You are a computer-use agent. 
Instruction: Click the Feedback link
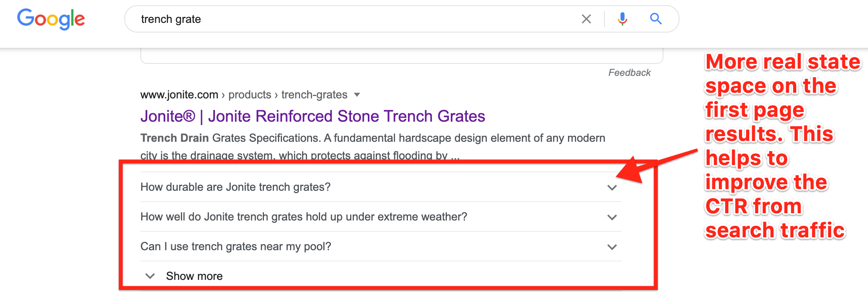[629, 73]
